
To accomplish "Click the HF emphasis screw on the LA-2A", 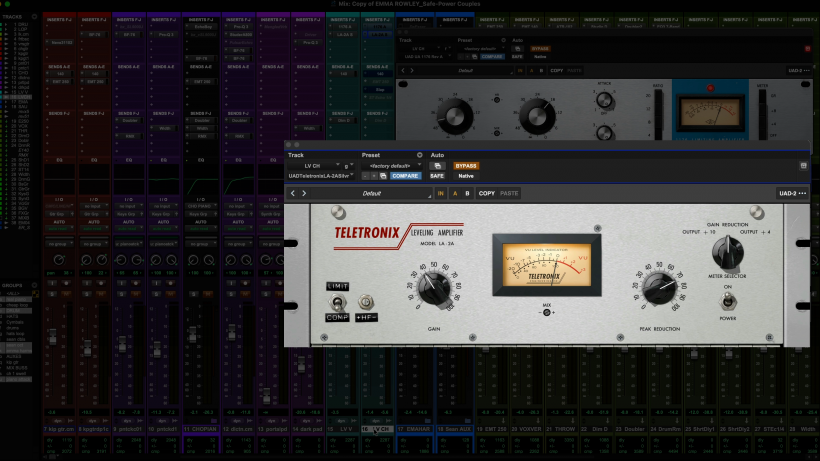I will (x=366, y=302).
